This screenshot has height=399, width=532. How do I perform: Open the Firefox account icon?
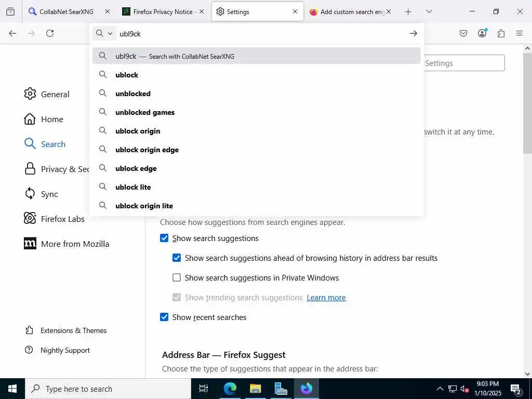(482, 33)
